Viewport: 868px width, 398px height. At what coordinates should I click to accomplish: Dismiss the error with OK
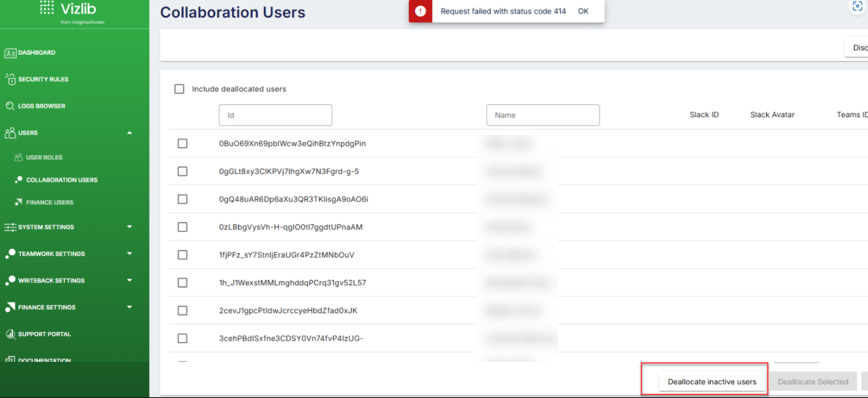[583, 11]
